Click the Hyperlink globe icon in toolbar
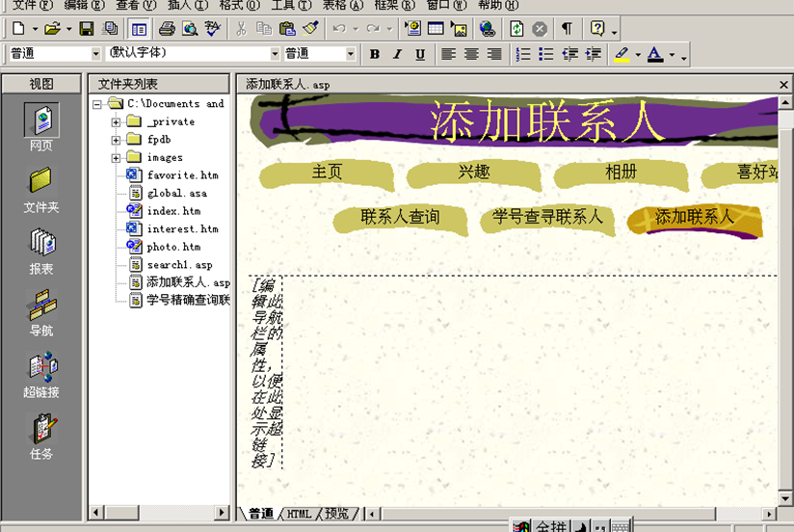Viewport: 794px width, 532px height. pos(488,29)
